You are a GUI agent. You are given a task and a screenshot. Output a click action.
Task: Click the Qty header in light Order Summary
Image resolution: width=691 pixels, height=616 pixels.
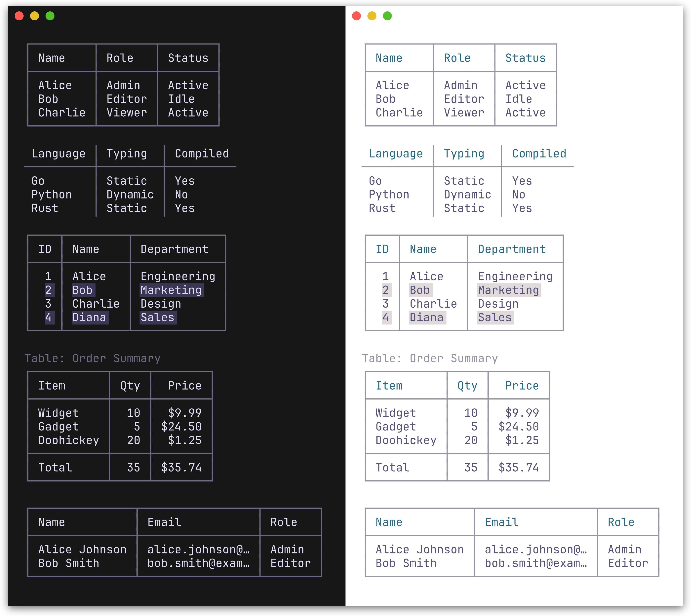(x=468, y=385)
